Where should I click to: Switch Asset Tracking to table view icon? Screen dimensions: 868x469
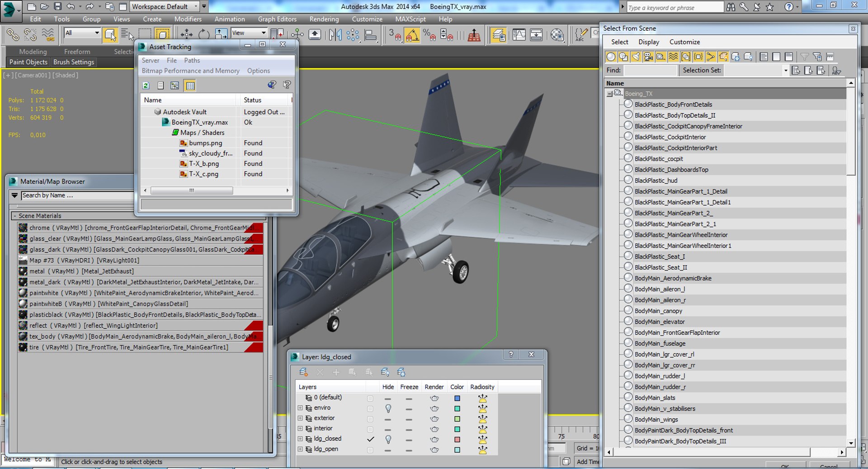pos(190,85)
